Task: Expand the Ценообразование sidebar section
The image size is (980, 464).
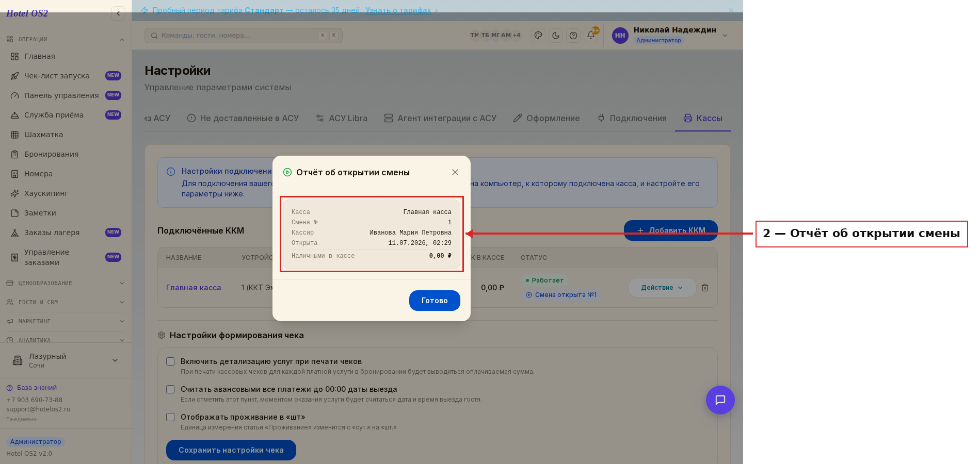Action: click(66, 283)
